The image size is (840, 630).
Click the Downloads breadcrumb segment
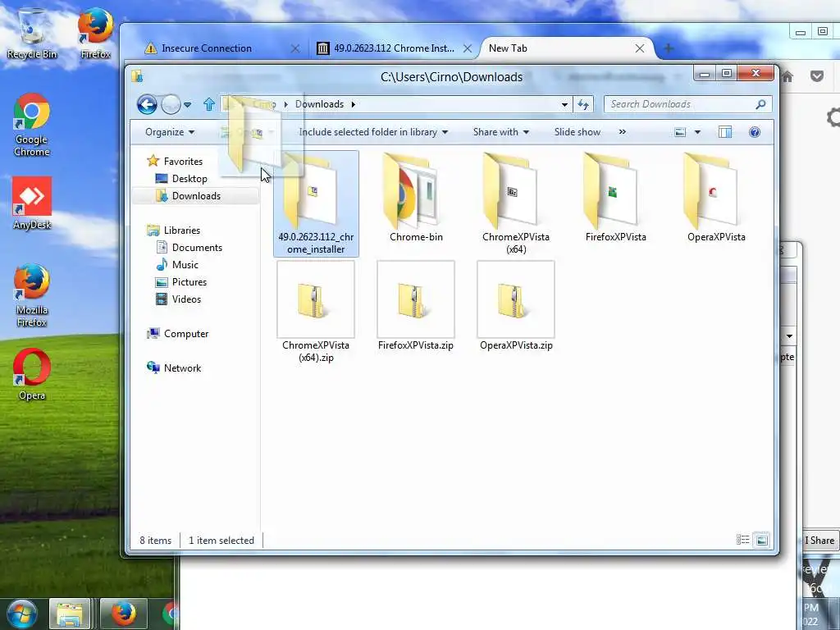point(319,104)
